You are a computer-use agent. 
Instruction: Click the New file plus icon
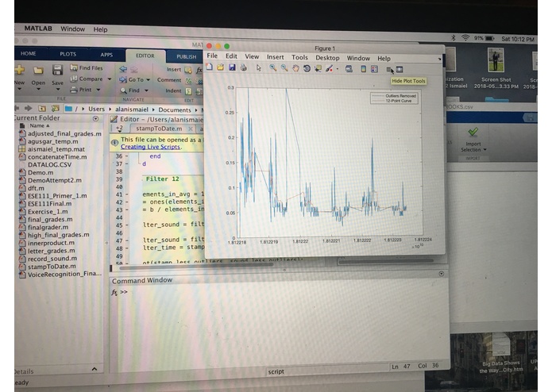[19, 70]
